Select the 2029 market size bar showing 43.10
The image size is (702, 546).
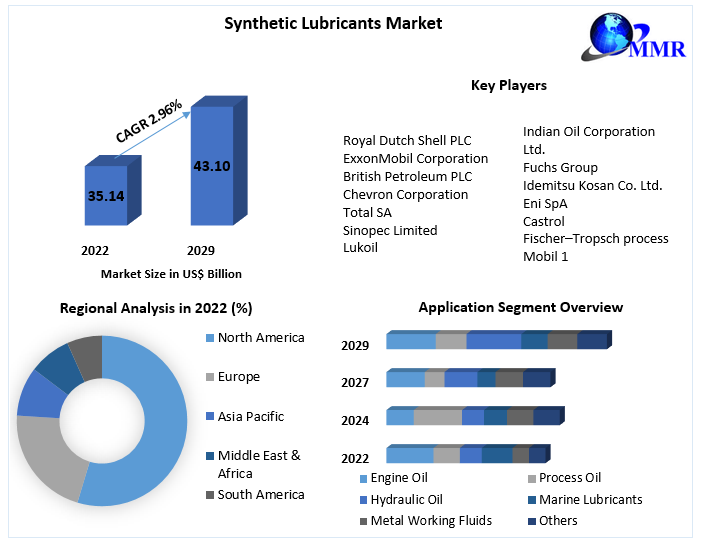tap(219, 161)
